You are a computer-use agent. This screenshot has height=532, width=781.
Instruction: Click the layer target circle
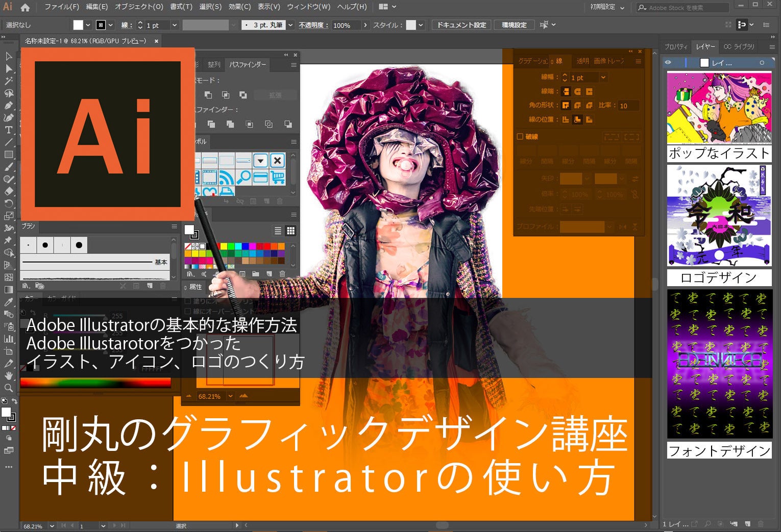(x=762, y=63)
